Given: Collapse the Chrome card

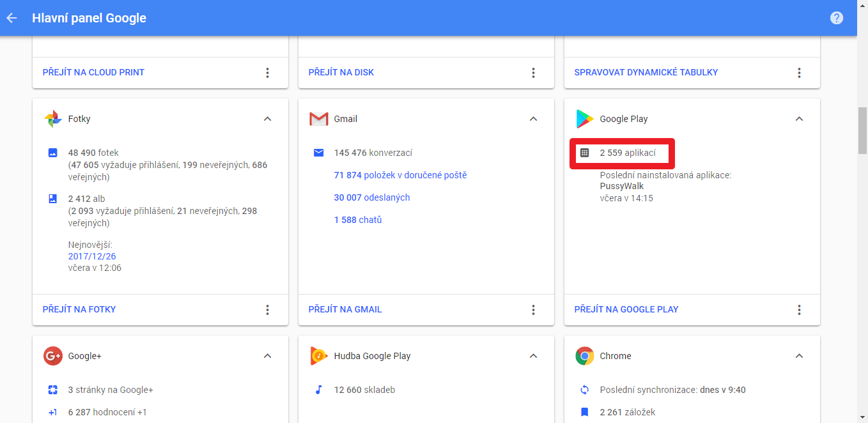Looking at the screenshot, I should [x=799, y=356].
